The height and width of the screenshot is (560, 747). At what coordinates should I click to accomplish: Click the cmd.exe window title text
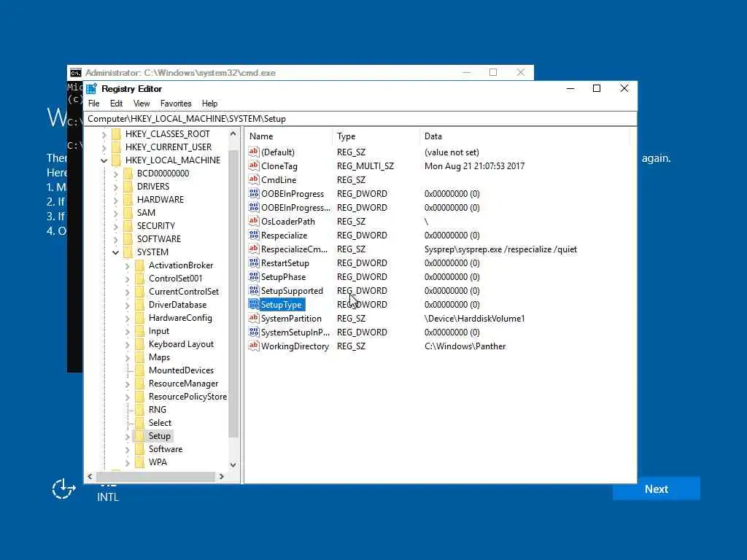(180, 72)
